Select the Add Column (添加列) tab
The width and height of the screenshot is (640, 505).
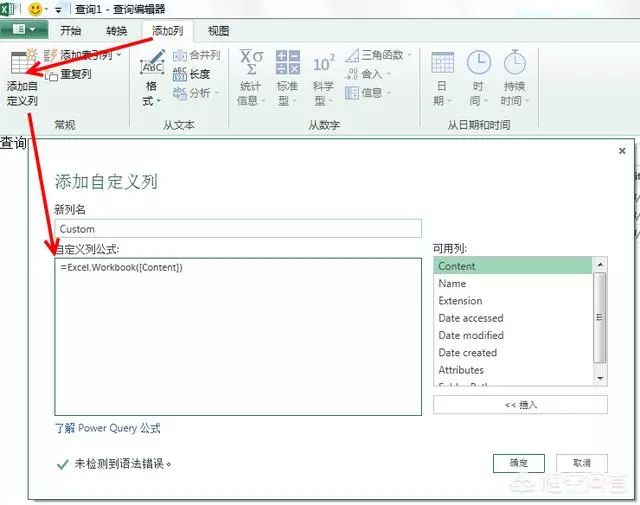click(x=167, y=31)
